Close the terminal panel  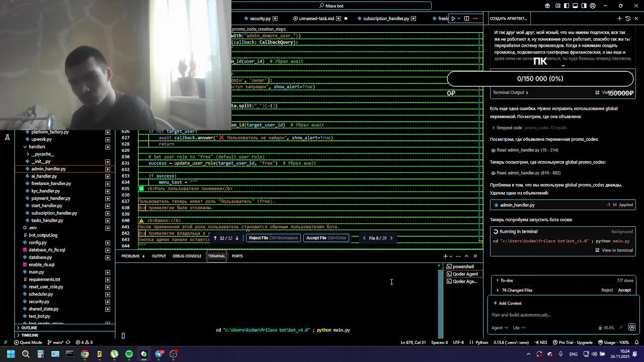point(475,256)
